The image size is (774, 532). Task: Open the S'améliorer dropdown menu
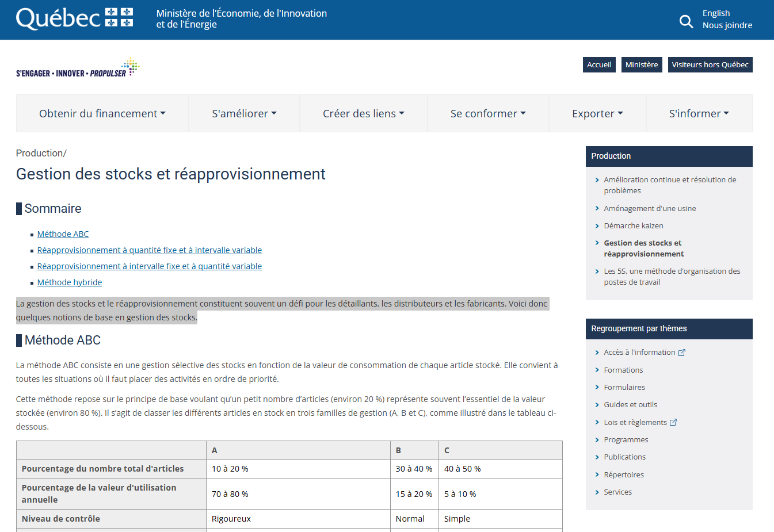pyautogui.click(x=244, y=114)
